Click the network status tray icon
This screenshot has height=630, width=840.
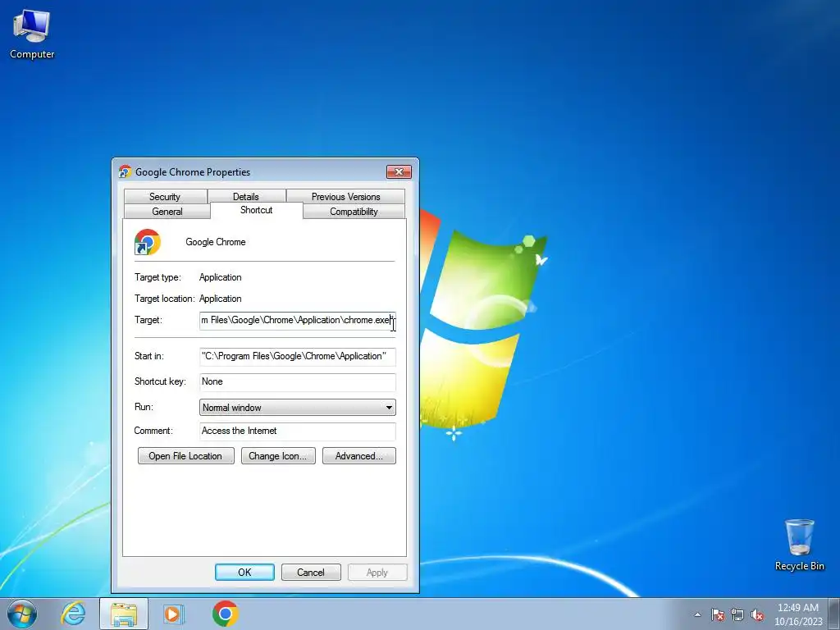pos(737,614)
